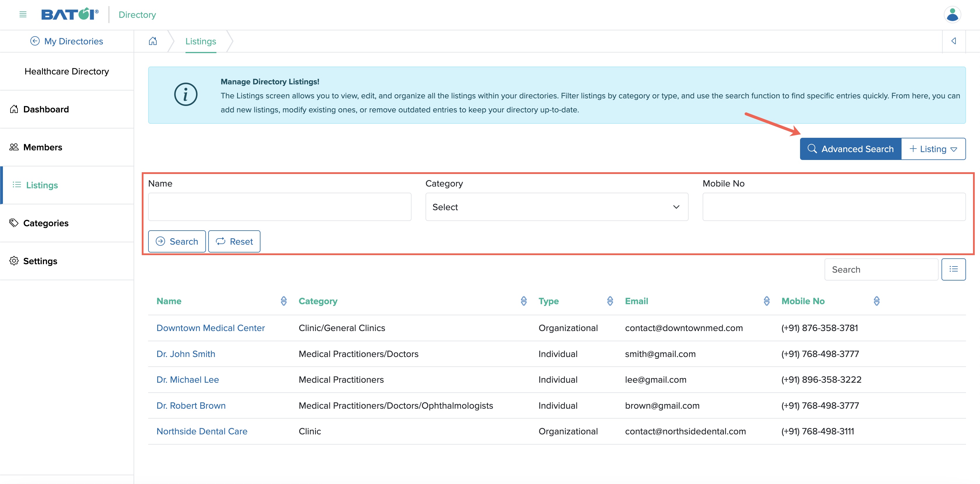Click the Reset button in filter panel

pyautogui.click(x=235, y=241)
